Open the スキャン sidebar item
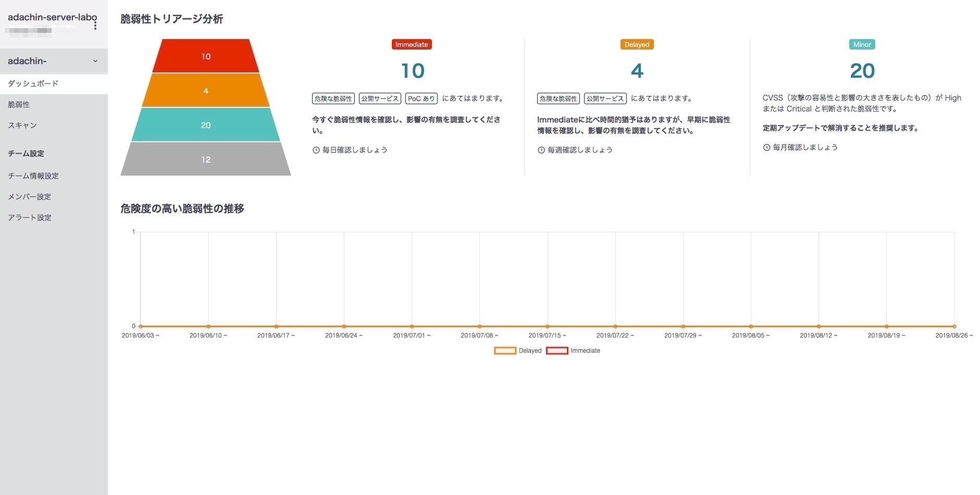This screenshot has height=495, width=980. (22, 126)
